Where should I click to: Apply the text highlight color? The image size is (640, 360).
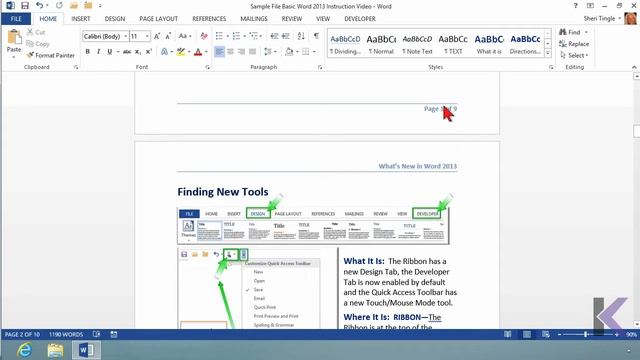(x=181, y=52)
